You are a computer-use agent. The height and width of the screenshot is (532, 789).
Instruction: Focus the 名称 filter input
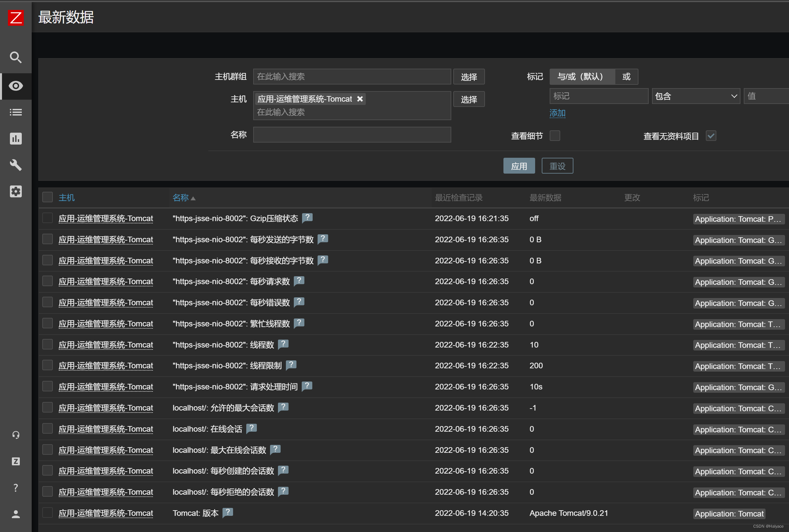pos(352,135)
